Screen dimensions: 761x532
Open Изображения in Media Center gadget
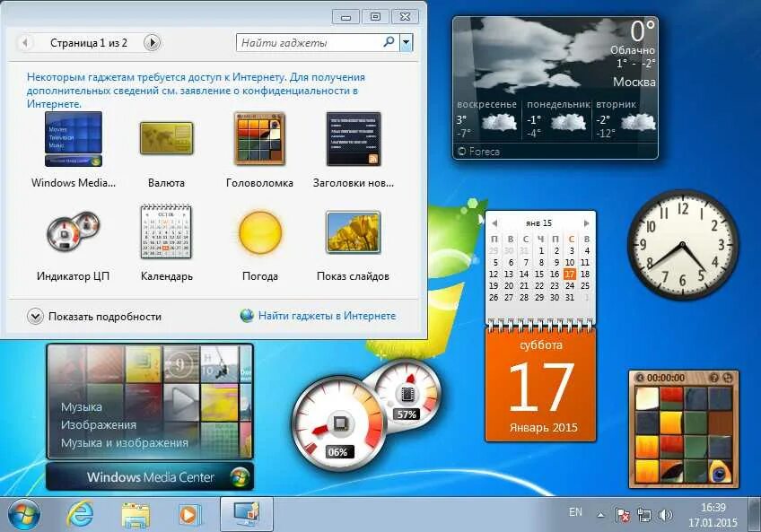(x=99, y=424)
